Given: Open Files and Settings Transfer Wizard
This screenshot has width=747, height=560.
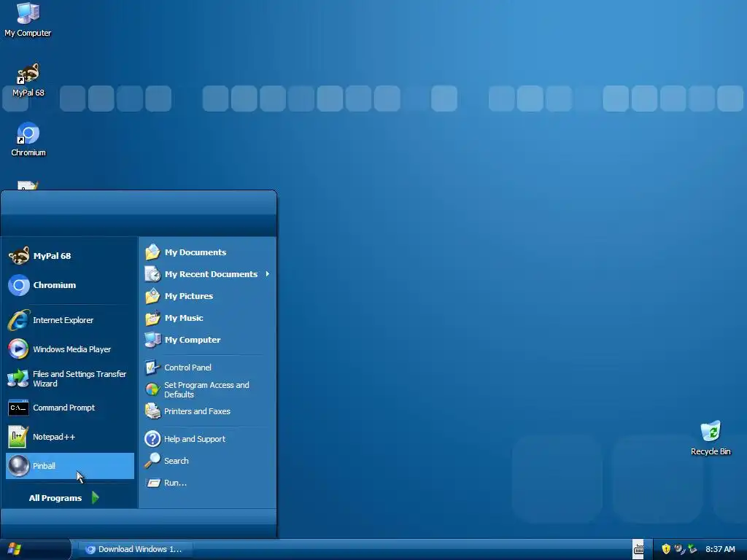Looking at the screenshot, I should tap(69, 378).
